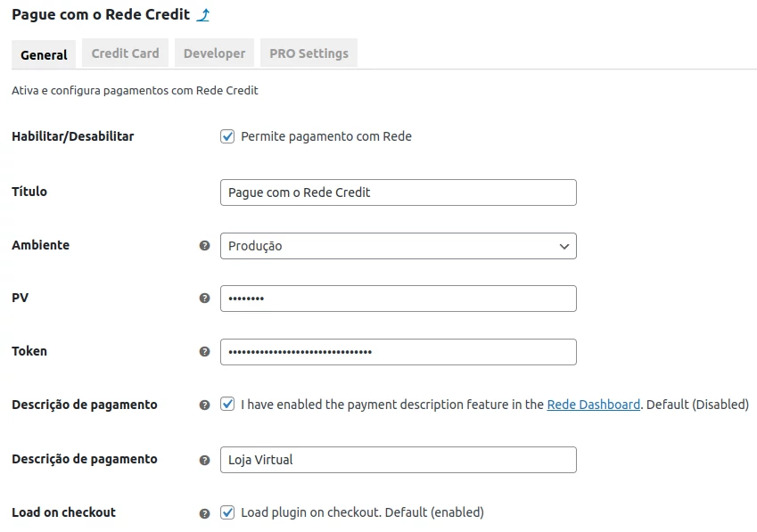The height and width of the screenshot is (532, 757).
Task: Select the General tab
Action: [x=44, y=54]
